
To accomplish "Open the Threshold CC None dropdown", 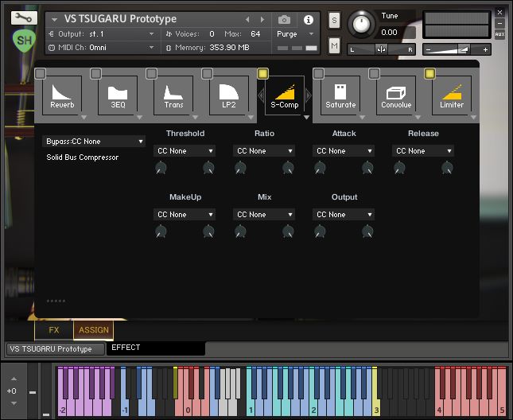I will [x=185, y=151].
